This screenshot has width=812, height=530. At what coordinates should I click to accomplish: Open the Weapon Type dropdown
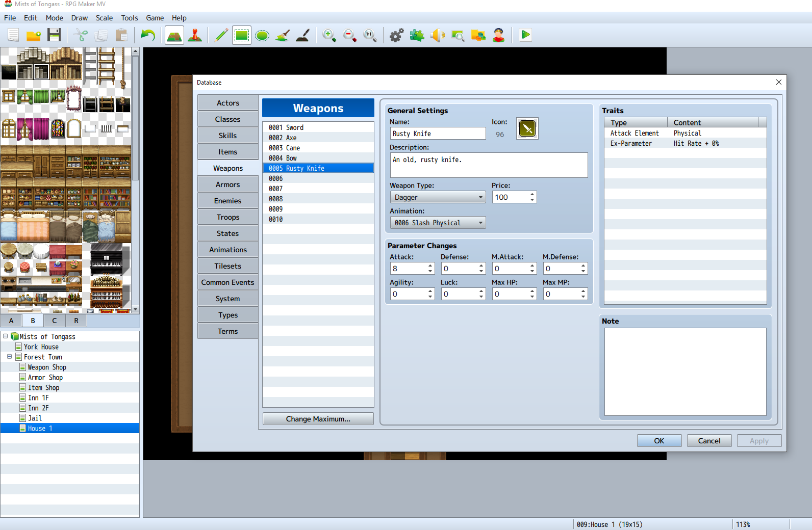click(438, 197)
